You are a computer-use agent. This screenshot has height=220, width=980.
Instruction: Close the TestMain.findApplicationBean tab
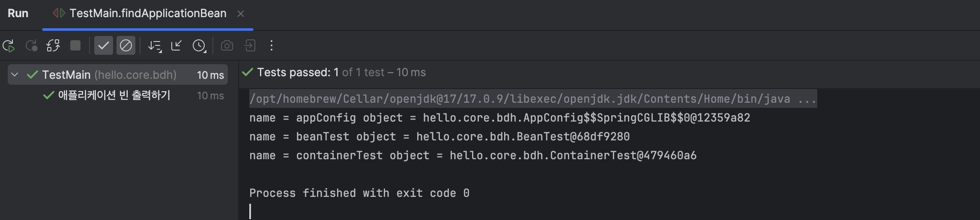coord(241,14)
